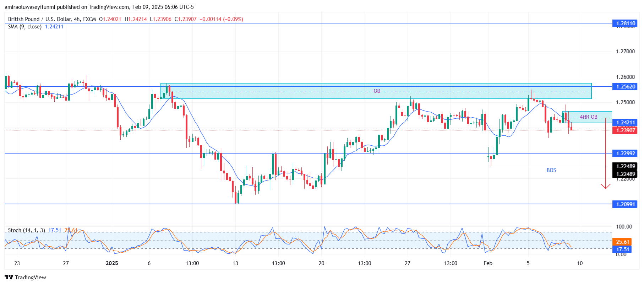Click the 'BOS' label

551,170
